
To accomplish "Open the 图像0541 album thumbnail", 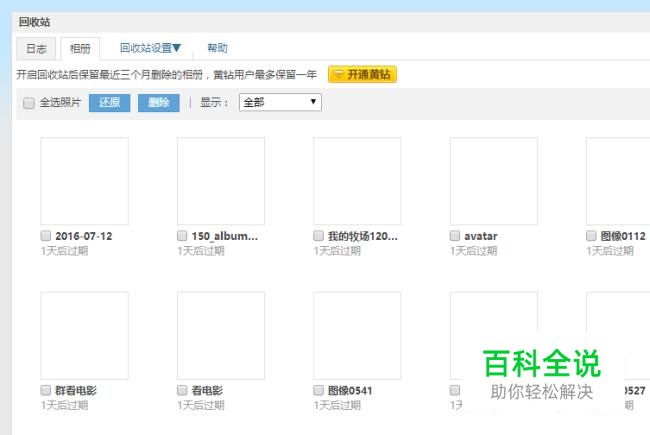I will coord(357,335).
